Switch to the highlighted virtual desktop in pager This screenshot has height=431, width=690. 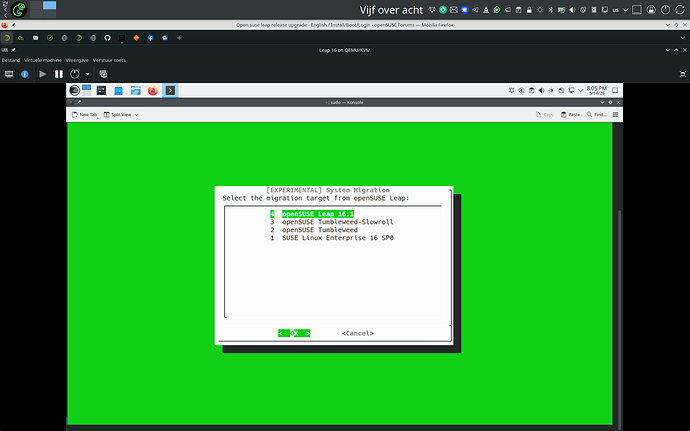click(49, 5)
